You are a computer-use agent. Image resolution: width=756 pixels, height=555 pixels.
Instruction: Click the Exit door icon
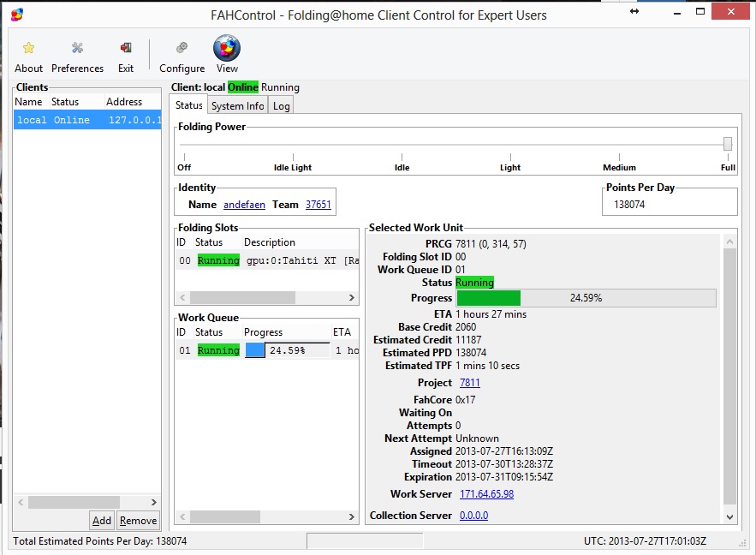(126, 48)
